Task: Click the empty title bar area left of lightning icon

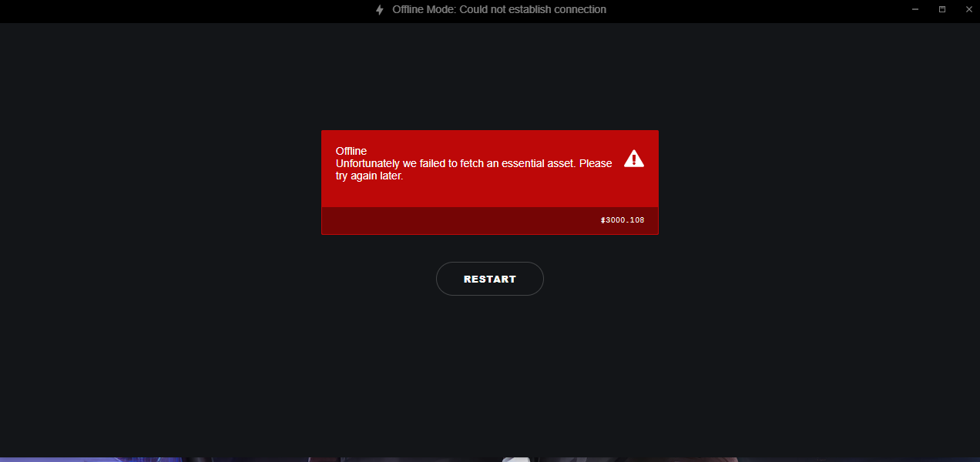Action: click(x=185, y=10)
